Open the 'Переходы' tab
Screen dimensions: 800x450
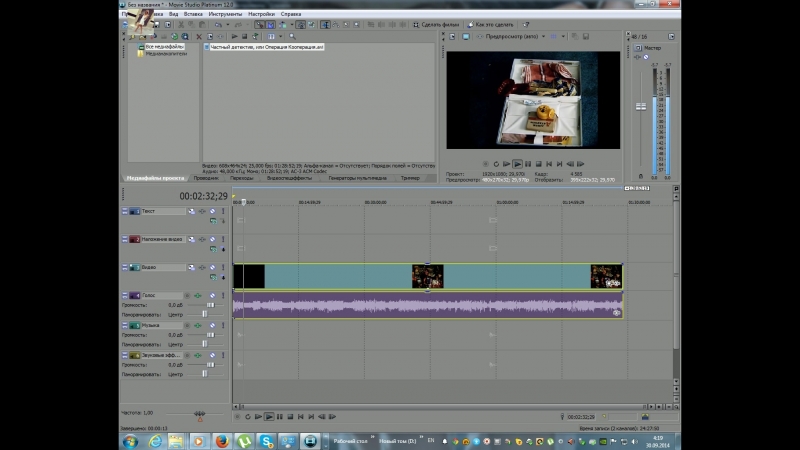pyautogui.click(x=241, y=178)
